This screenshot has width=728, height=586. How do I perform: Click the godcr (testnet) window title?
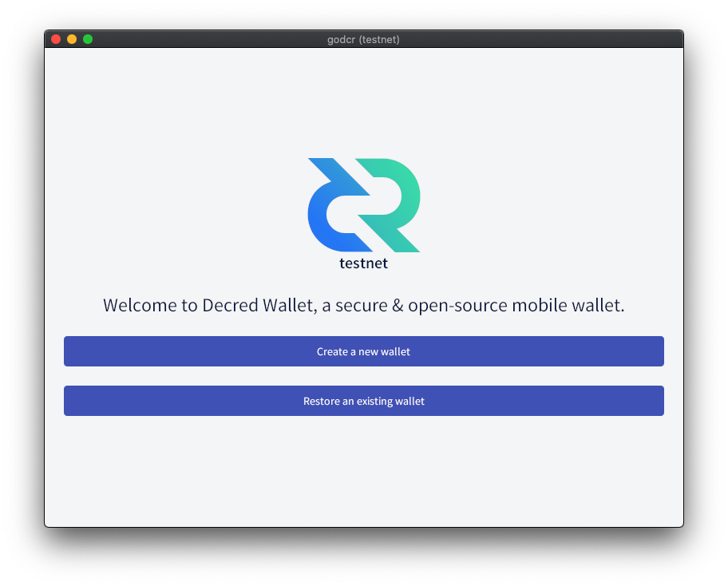[363, 39]
